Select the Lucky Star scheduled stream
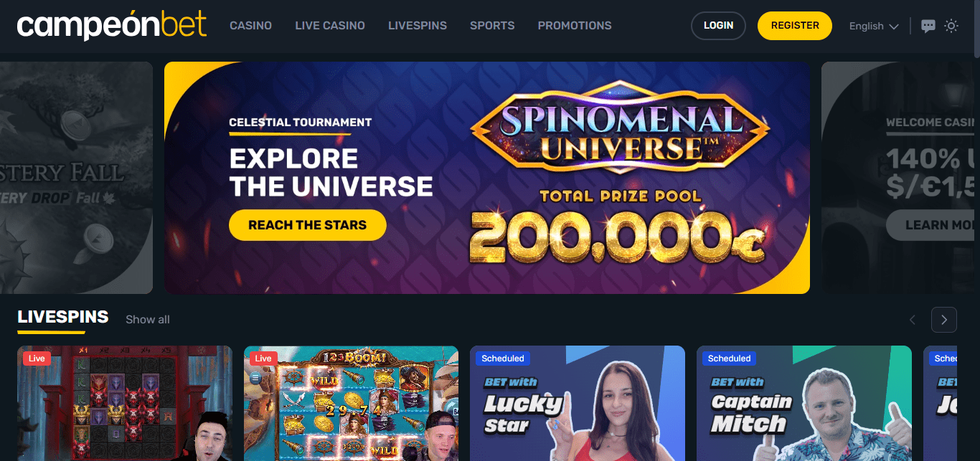Viewport: 980px width, 461px height. tap(578, 403)
